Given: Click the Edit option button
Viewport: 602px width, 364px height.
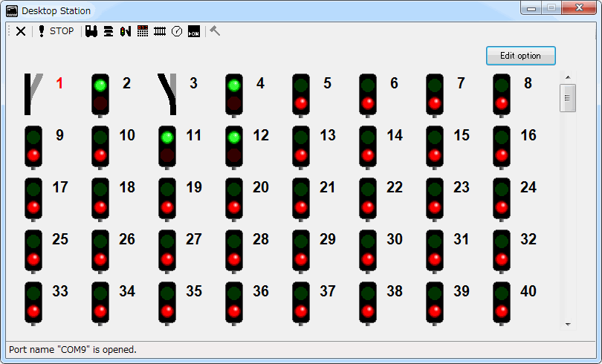Looking at the screenshot, I should point(520,56).
